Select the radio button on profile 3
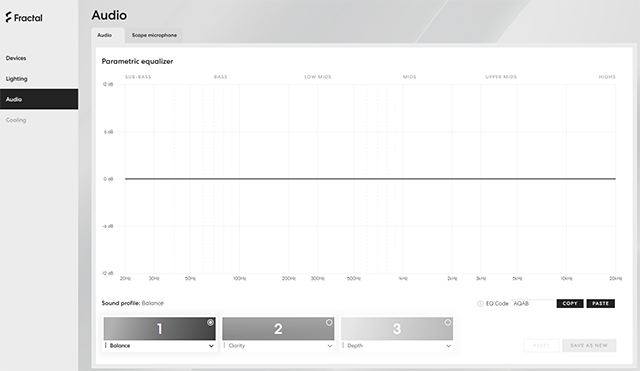Viewport: 640px width, 371px height. click(448, 322)
